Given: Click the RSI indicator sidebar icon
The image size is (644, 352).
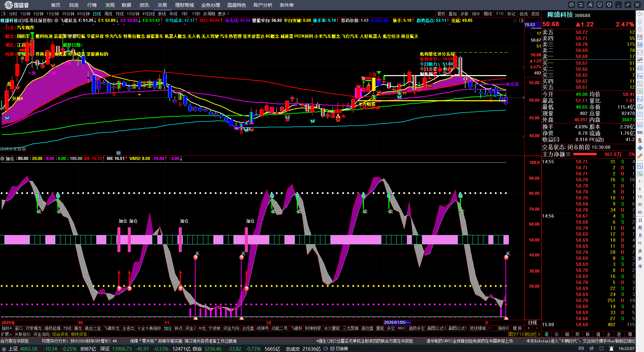Looking at the screenshot, I should coord(640,132).
